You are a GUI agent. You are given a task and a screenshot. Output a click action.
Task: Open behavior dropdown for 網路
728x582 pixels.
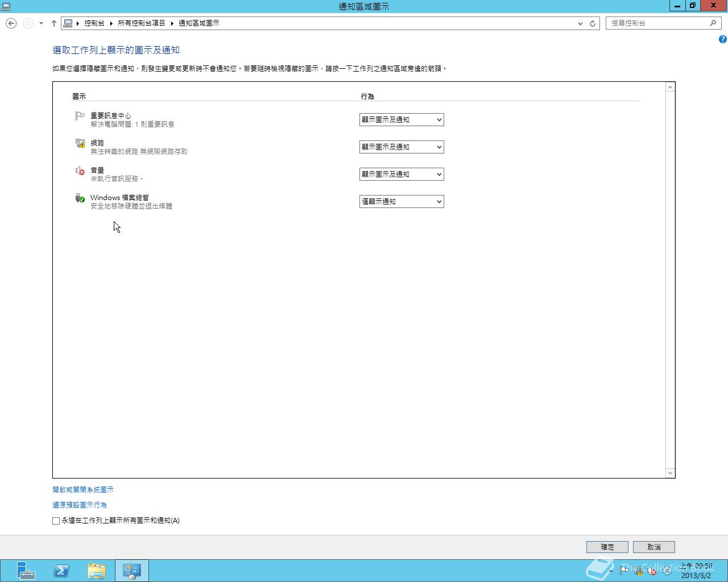point(402,147)
